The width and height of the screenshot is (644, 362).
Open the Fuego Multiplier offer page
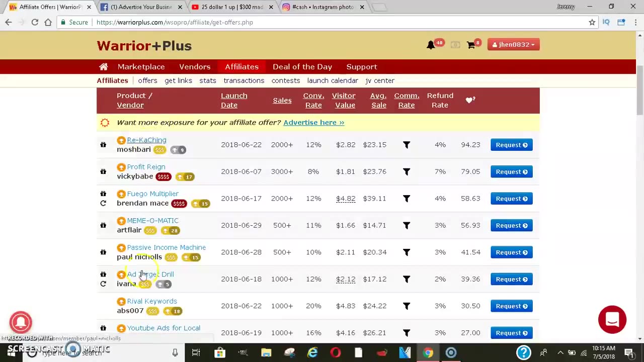click(x=152, y=194)
